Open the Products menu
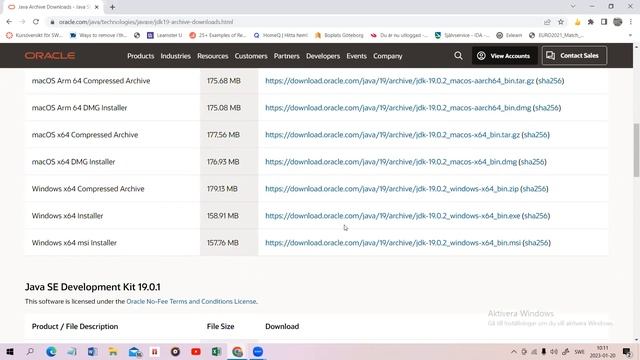 [x=140, y=56]
